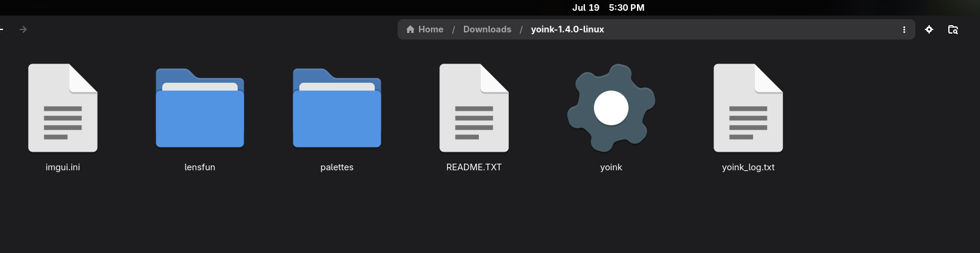Select the yoink_log.txt document icon
The image size is (980, 253).
pos(748,108)
